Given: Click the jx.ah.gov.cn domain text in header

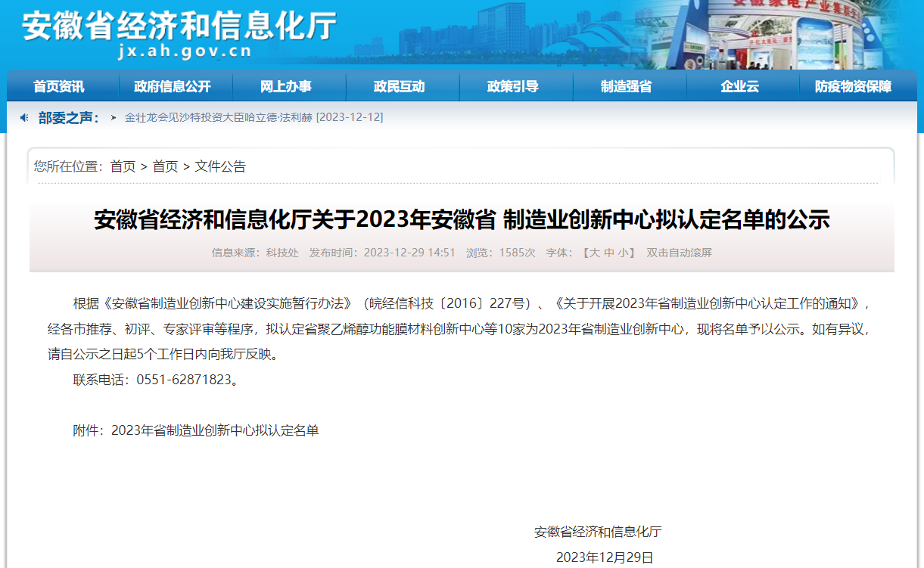Looking at the screenshot, I should pos(185,52).
